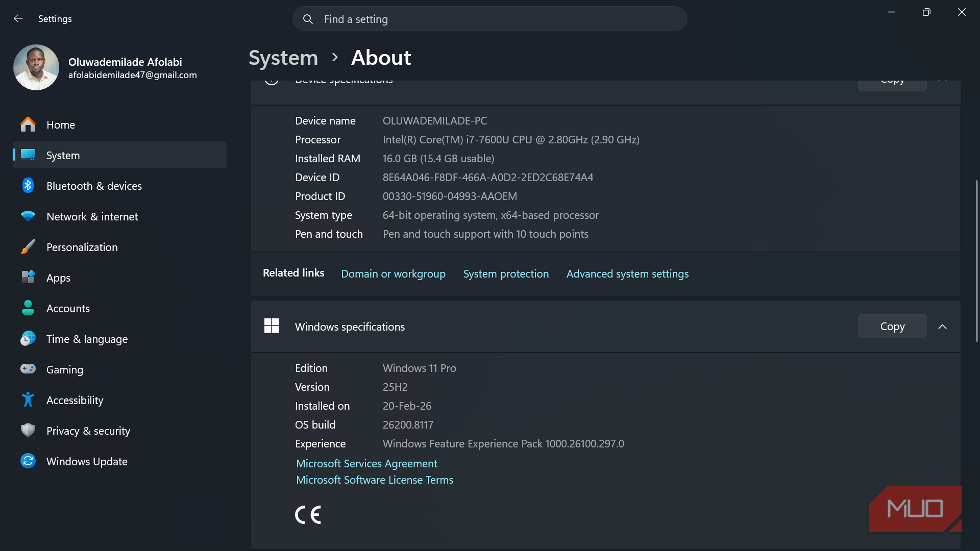Image resolution: width=980 pixels, height=551 pixels.
Task: Click the Personalization paintbrush icon
Action: (x=28, y=246)
